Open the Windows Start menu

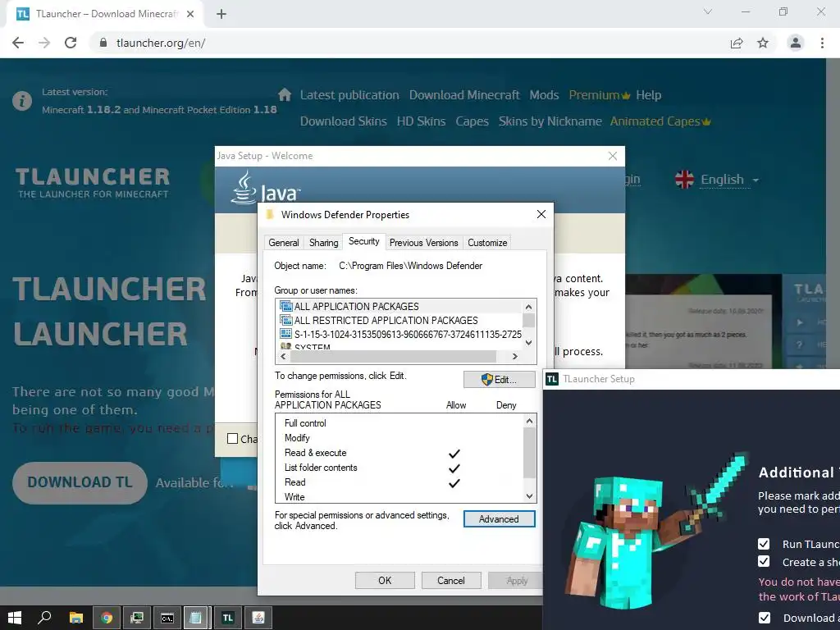15,618
